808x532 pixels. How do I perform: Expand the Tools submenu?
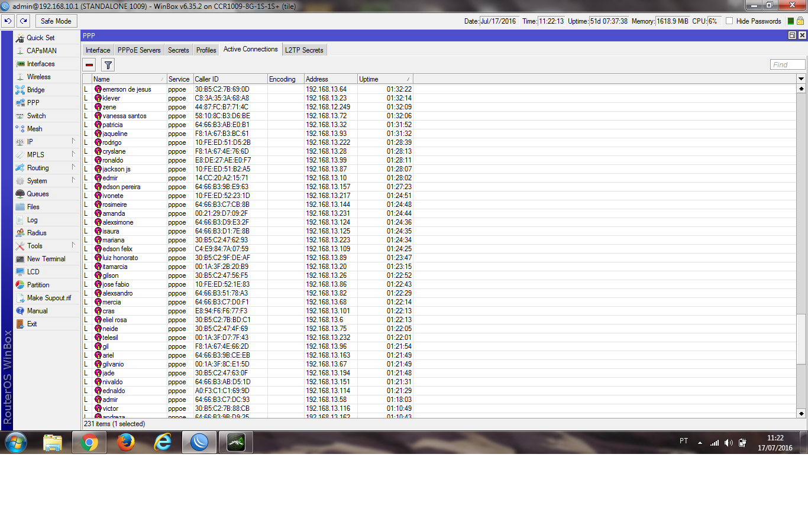(x=73, y=245)
